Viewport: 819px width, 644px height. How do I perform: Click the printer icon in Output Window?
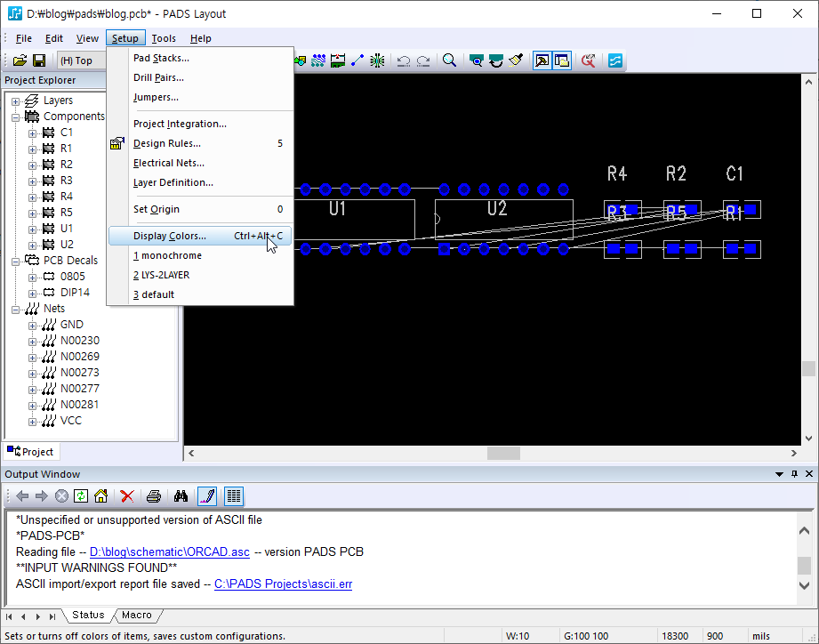point(154,496)
